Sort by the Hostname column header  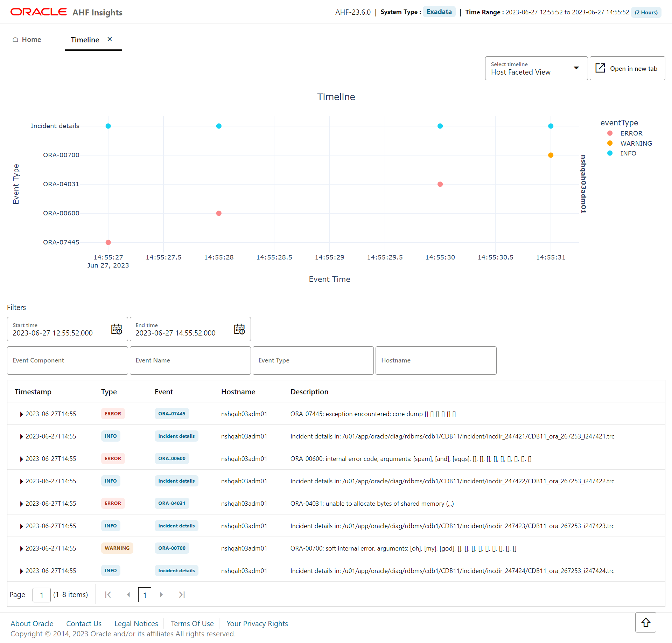click(238, 392)
